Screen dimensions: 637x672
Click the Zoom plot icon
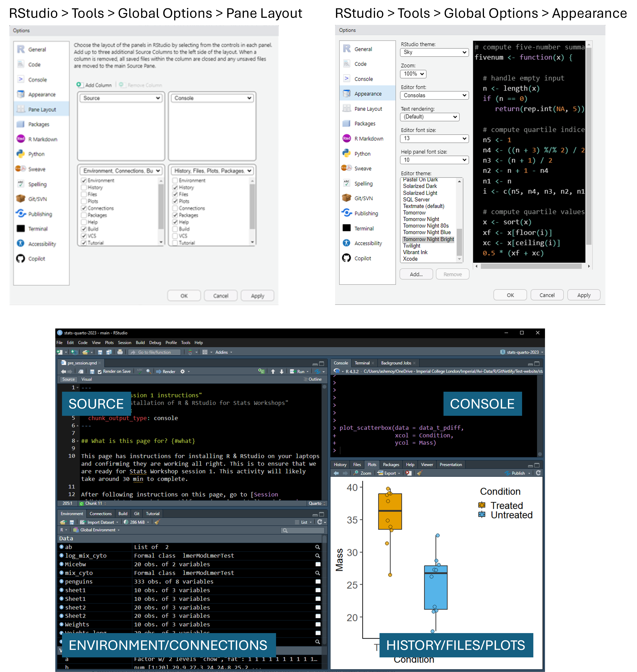(x=363, y=473)
